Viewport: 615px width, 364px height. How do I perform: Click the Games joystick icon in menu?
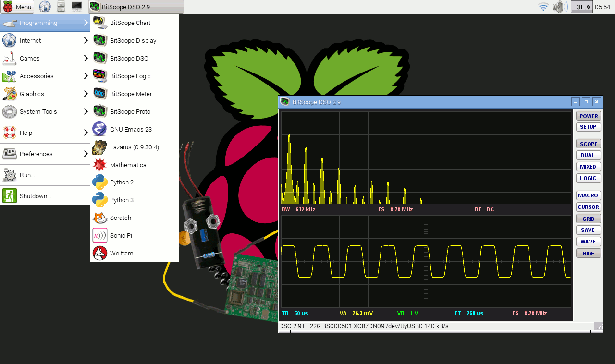(10, 58)
